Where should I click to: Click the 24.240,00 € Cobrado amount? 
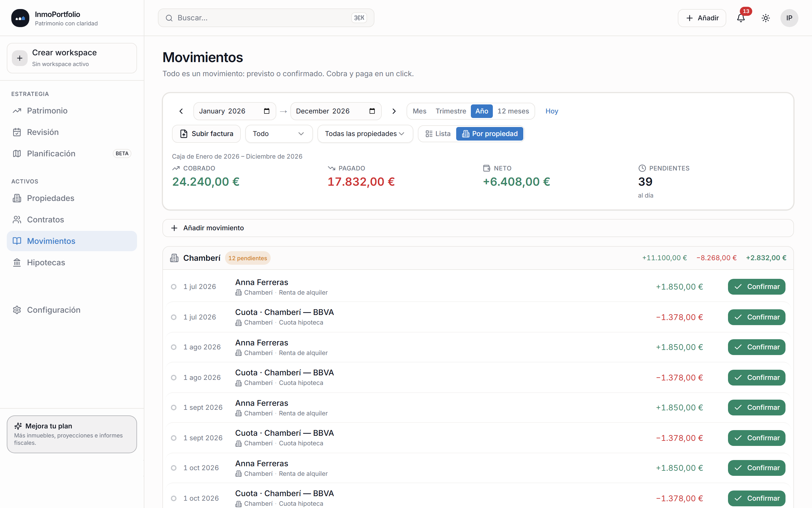[x=206, y=182]
